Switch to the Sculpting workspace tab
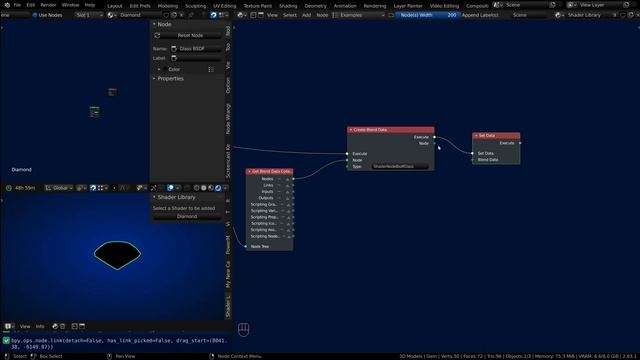640x360 pixels. [x=196, y=6]
